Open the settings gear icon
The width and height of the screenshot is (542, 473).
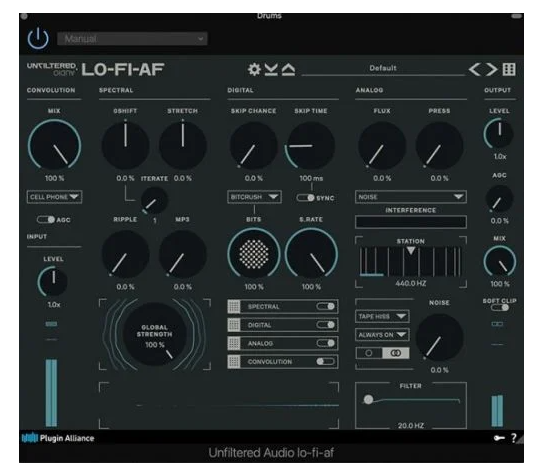coord(254,69)
